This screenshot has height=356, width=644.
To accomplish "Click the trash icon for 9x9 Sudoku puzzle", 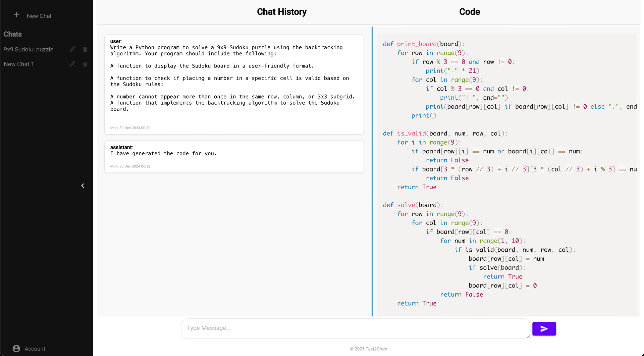I will 85,49.
